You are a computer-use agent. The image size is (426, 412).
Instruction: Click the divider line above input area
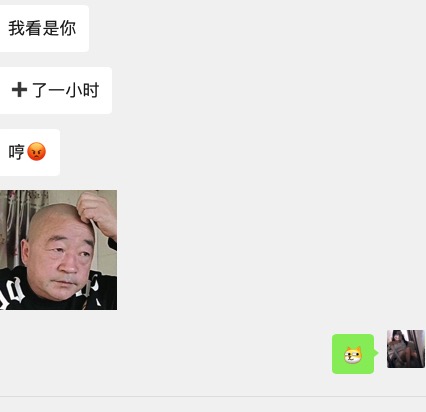point(213,397)
